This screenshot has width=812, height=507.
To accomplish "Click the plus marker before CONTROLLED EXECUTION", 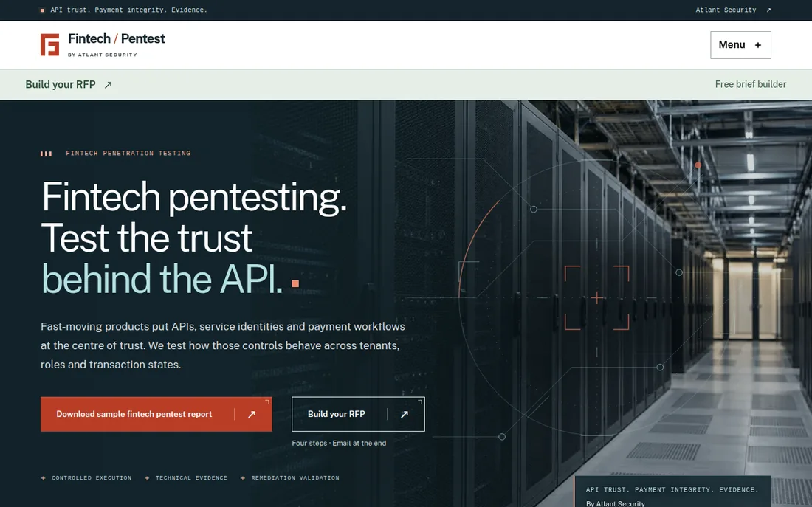I will click(x=43, y=478).
